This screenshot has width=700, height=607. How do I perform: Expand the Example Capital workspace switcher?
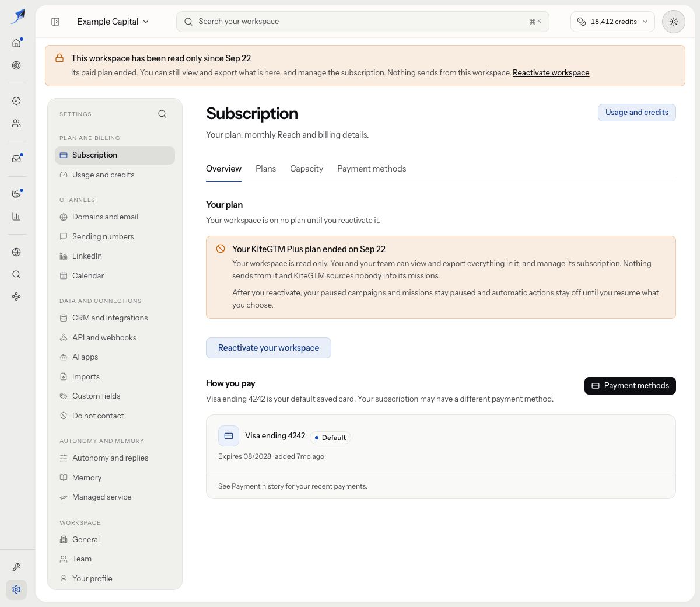pyautogui.click(x=113, y=22)
